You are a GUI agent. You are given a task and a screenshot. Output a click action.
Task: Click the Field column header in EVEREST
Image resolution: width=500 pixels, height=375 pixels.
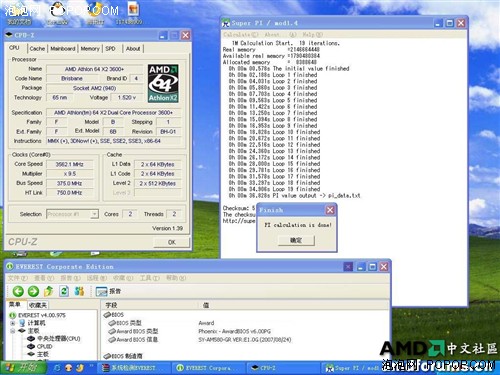(x=150, y=305)
